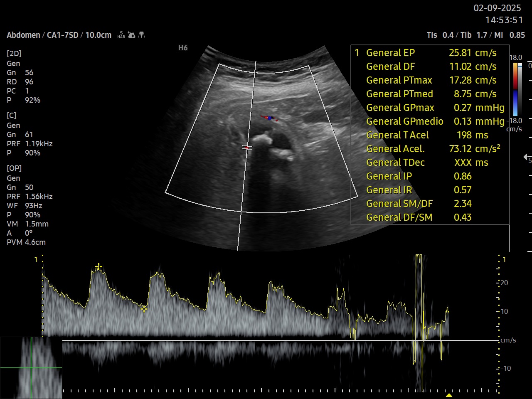This screenshot has width=532, height=399.
Task: Click the yellow triangle sweep position marker
Action: pyautogui.click(x=449, y=395)
